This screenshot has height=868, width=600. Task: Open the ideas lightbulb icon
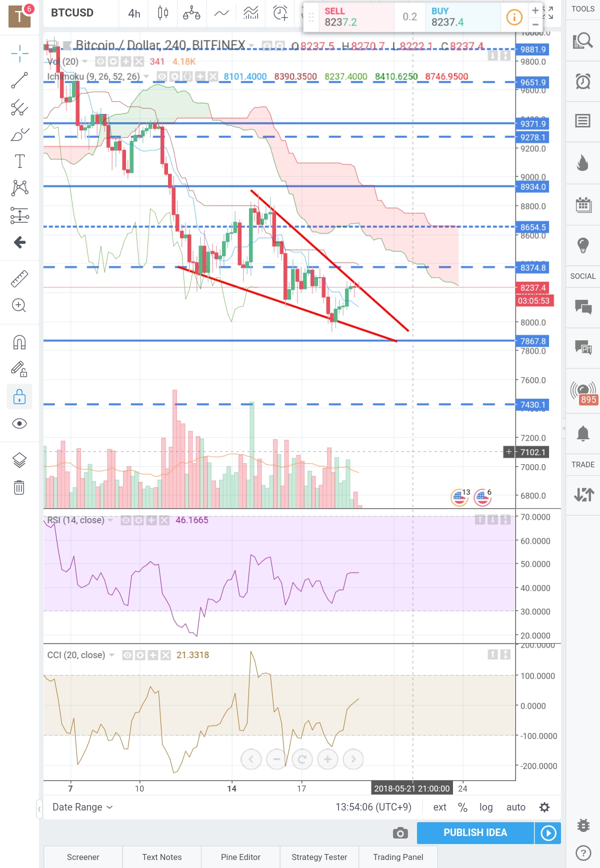tap(583, 245)
